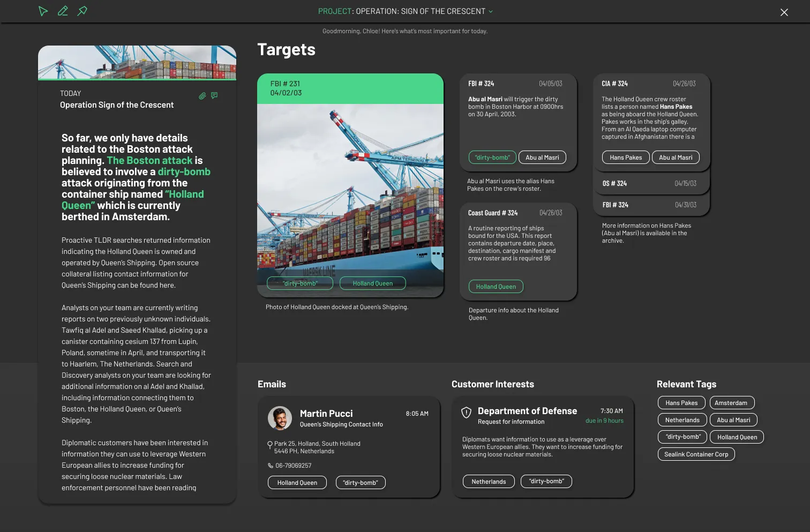Viewport: 810px width, 532px height.
Task: Expand the collapsed OS # 324 card
Action: pyautogui.click(x=651, y=183)
